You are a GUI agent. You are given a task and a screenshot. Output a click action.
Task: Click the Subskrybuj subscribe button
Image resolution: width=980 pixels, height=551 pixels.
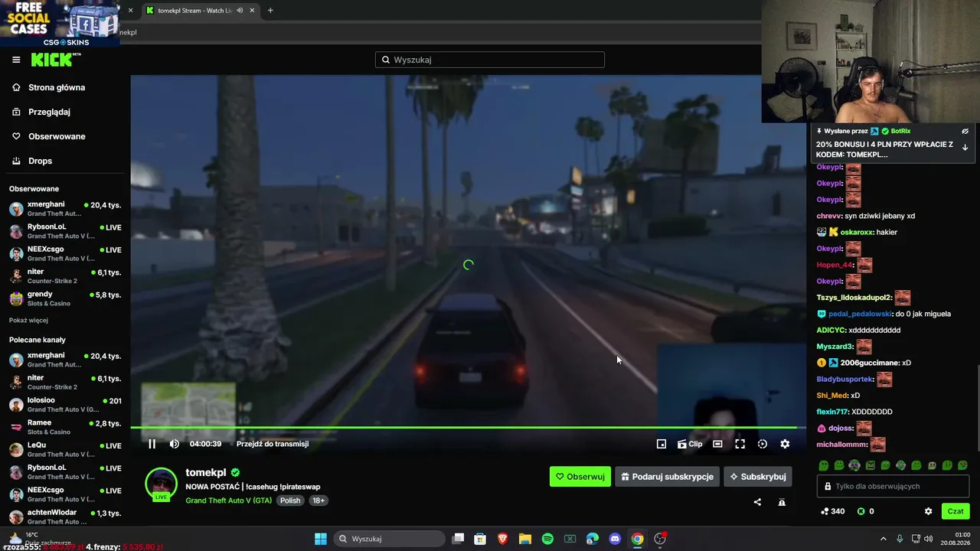coord(758,477)
